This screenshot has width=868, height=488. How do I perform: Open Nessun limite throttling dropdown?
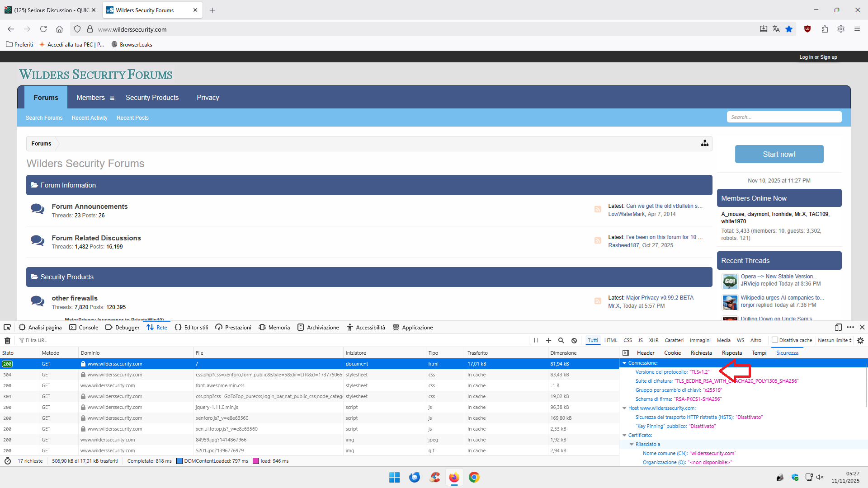(x=835, y=341)
